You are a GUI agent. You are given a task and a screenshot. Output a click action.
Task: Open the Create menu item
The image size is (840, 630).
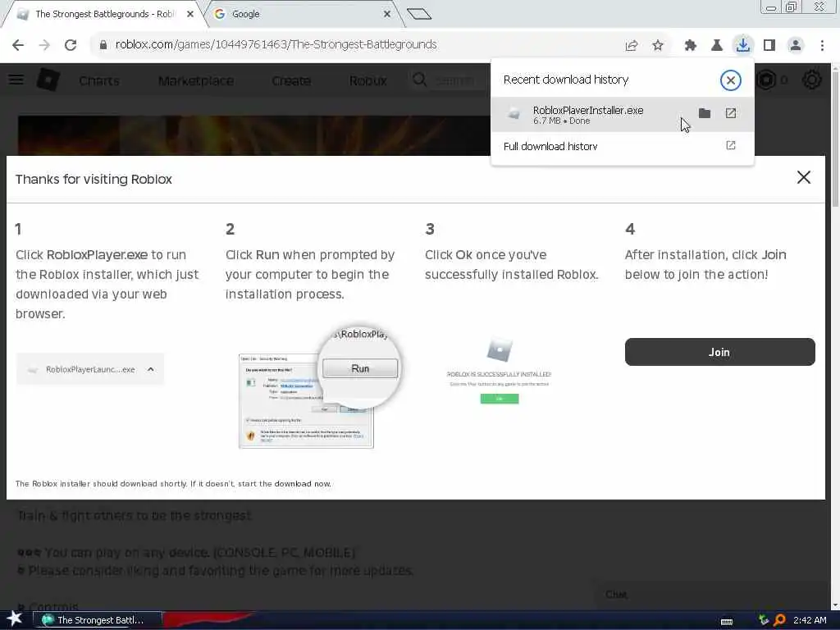pos(291,81)
